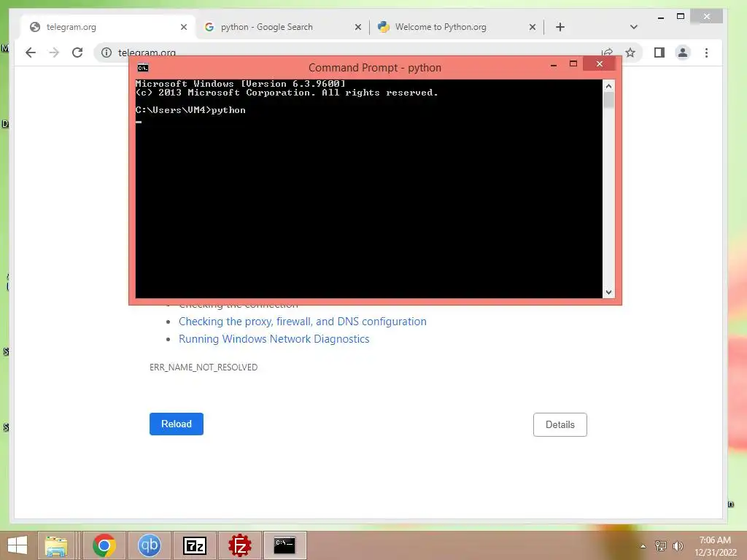Open Command Prompt from taskbar
The height and width of the screenshot is (560, 747).
[x=285, y=545]
